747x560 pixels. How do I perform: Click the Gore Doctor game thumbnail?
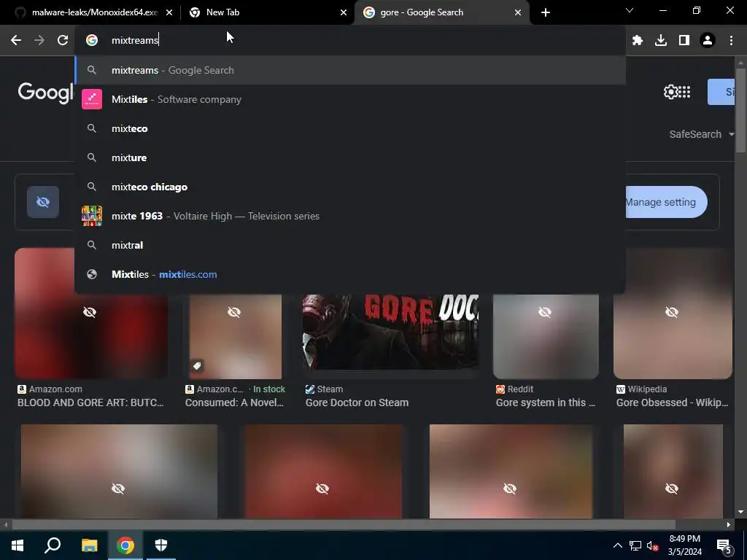coord(391,332)
